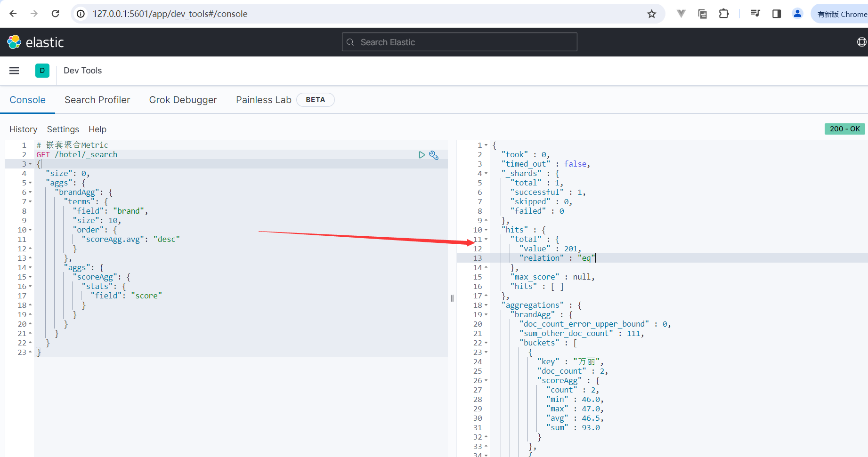Open the Settings menu

(63, 129)
